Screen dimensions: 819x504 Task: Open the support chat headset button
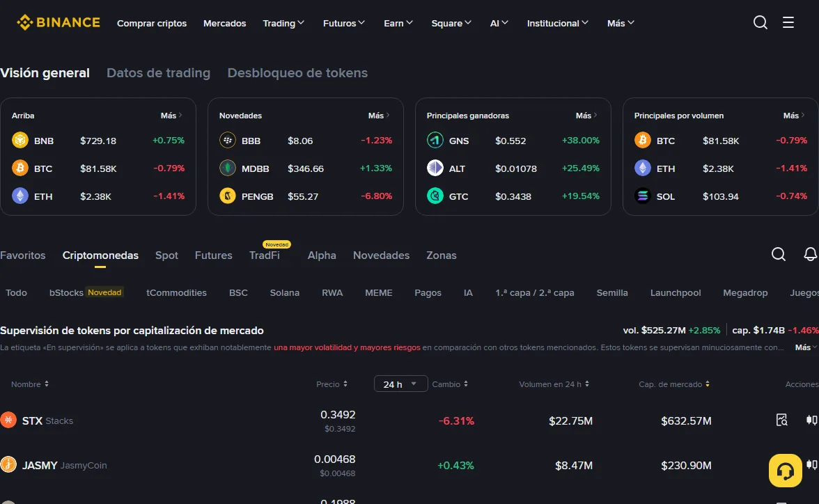pos(785,471)
